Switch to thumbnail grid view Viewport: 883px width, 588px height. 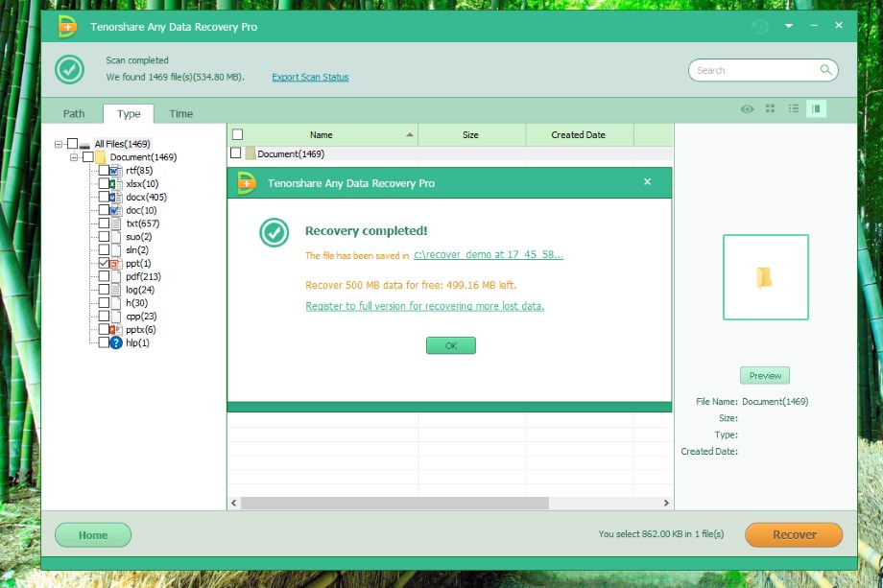point(770,109)
